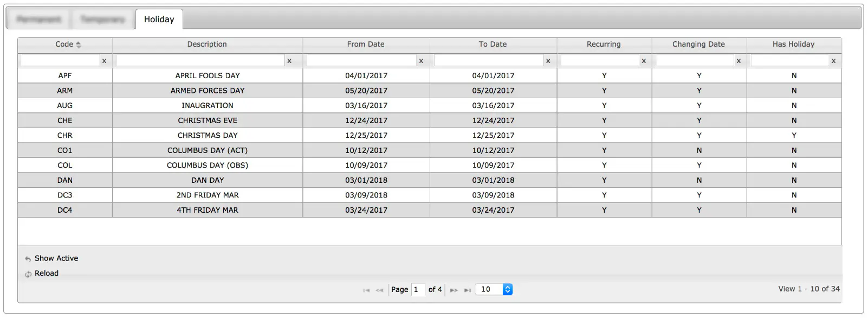This screenshot has width=868, height=318.
Task: Sort by the Description column header
Action: click(x=207, y=44)
